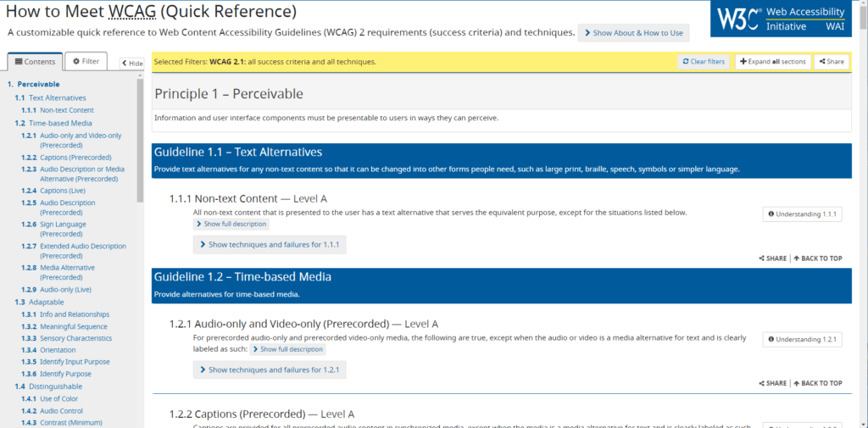Viewport: 868px width, 428px height.
Task: Select 1.1.1 Non-text Content in sidebar
Action: (58, 110)
